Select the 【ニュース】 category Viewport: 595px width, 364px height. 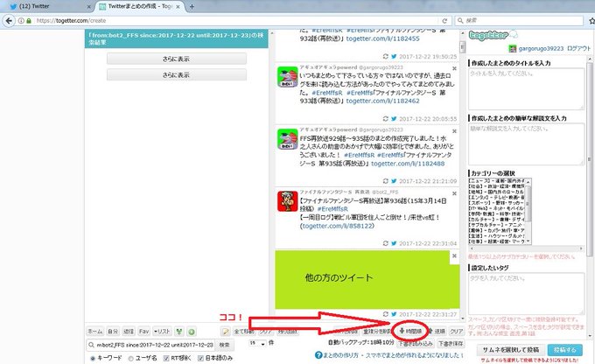click(x=497, y=181)
